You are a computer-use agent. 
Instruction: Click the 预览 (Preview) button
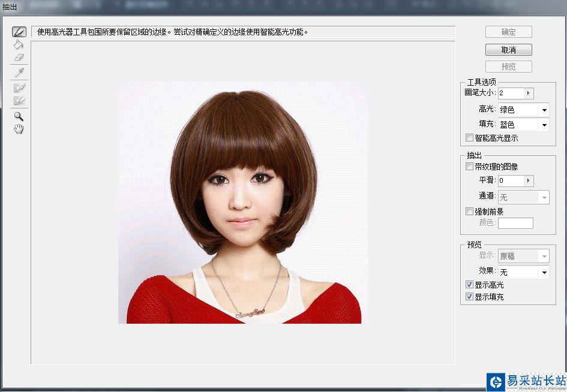pyautogui.click(x=508, y=67)
